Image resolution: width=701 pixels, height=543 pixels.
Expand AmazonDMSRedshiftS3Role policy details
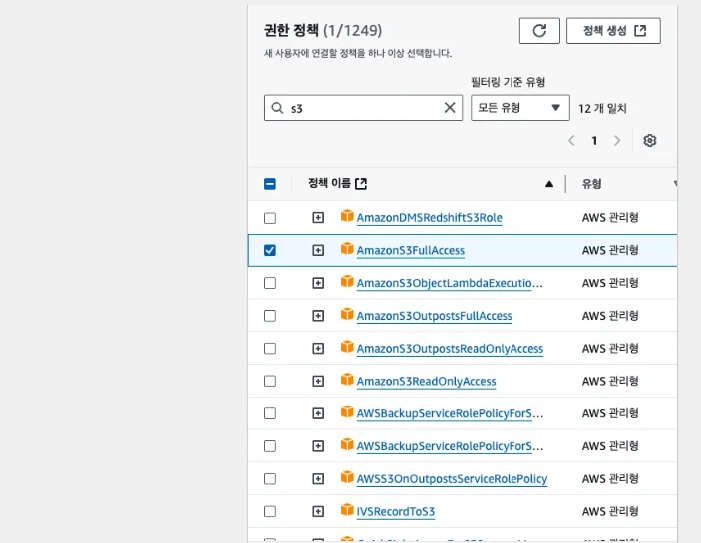tap(318, 218)
